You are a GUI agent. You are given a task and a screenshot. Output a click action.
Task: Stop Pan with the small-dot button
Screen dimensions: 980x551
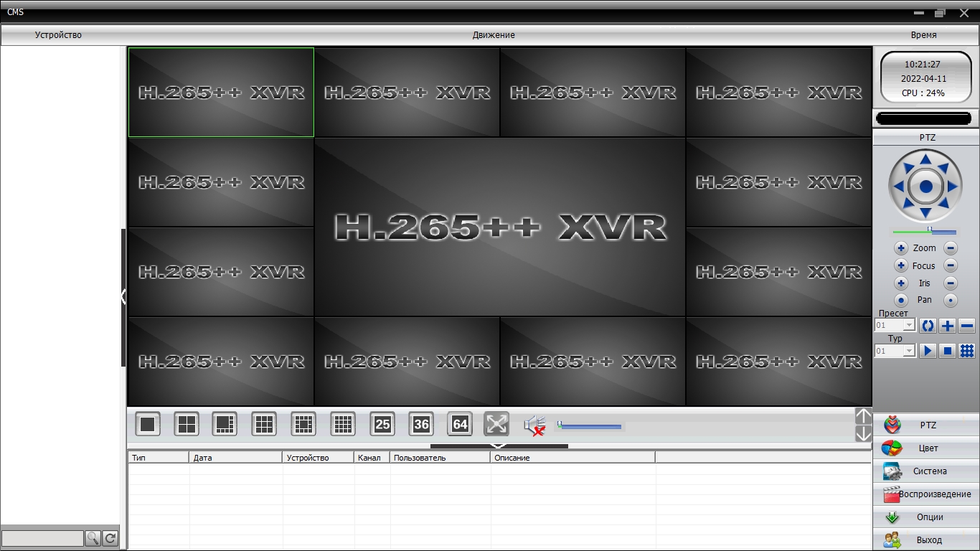point(951,300)
